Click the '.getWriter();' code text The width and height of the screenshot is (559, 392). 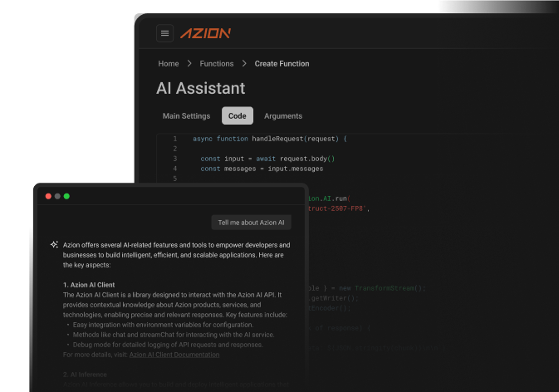pyautogui.click(x=335, y=298)
